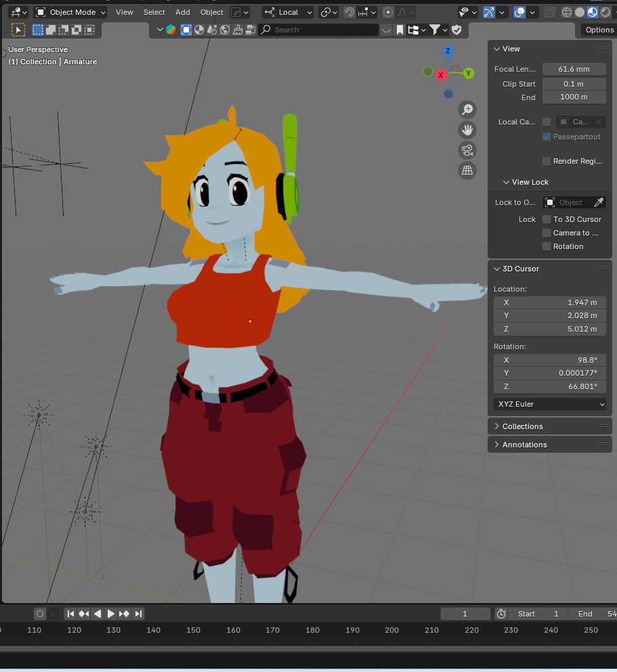Click the timeline play button
The image size is (617, 672).
110,614
